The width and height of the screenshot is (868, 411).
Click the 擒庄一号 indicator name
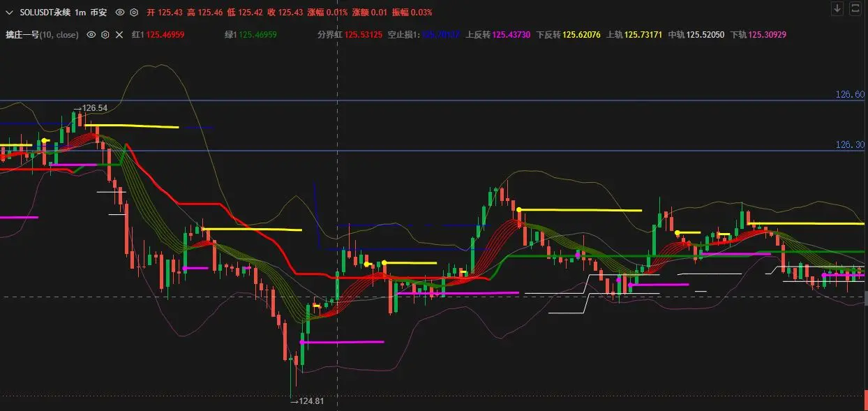coord(22,35)
